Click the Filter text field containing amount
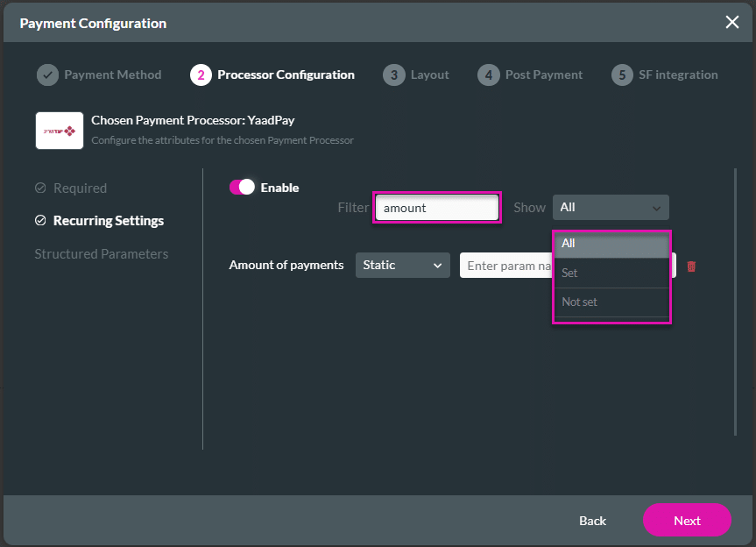Viewport: 756px width, 547px height. [436, 208]
